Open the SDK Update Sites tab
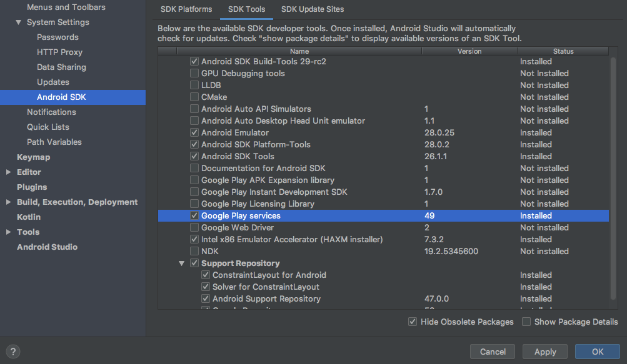Screen dimensions: 627x364 [312, 10]
